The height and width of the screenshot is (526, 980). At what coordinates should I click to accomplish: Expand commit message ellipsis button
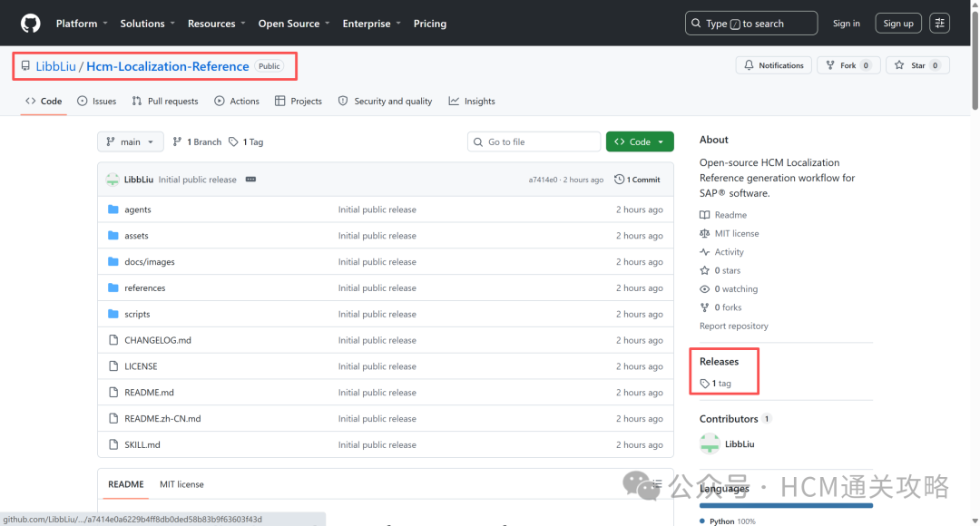250,180
